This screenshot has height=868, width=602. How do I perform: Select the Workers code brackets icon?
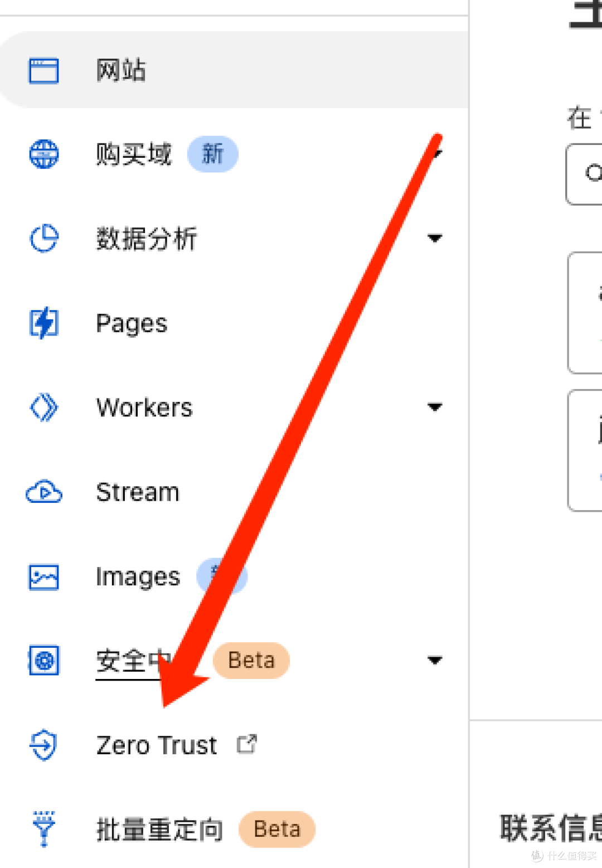43,408
